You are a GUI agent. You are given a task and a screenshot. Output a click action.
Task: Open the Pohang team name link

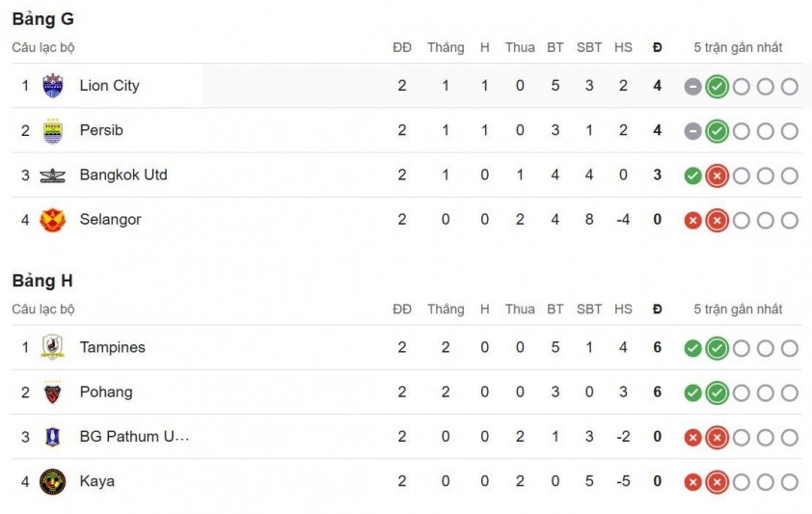click(x=106, y=392)
